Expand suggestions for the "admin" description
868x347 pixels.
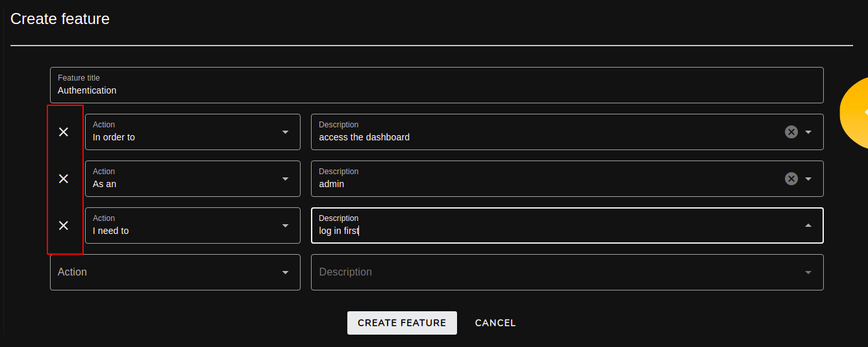point(808,179)
